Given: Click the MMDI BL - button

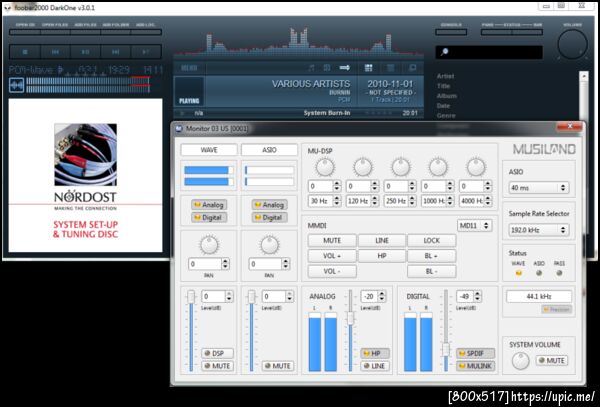Looking at the screenshot, I should 432,271.
